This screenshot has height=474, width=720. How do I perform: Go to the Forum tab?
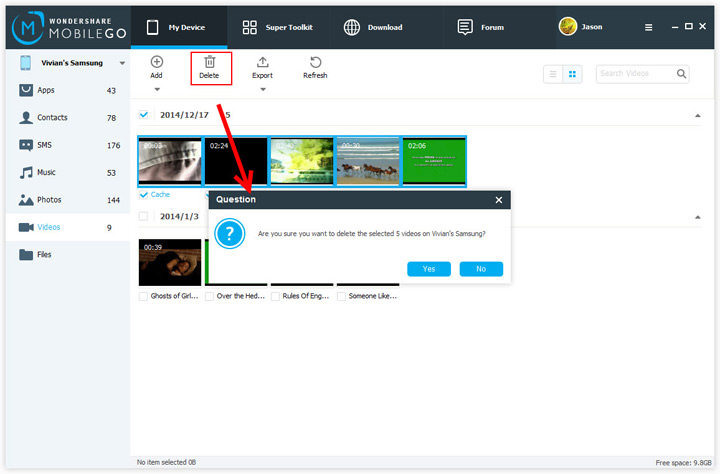(x=481, y=28)
